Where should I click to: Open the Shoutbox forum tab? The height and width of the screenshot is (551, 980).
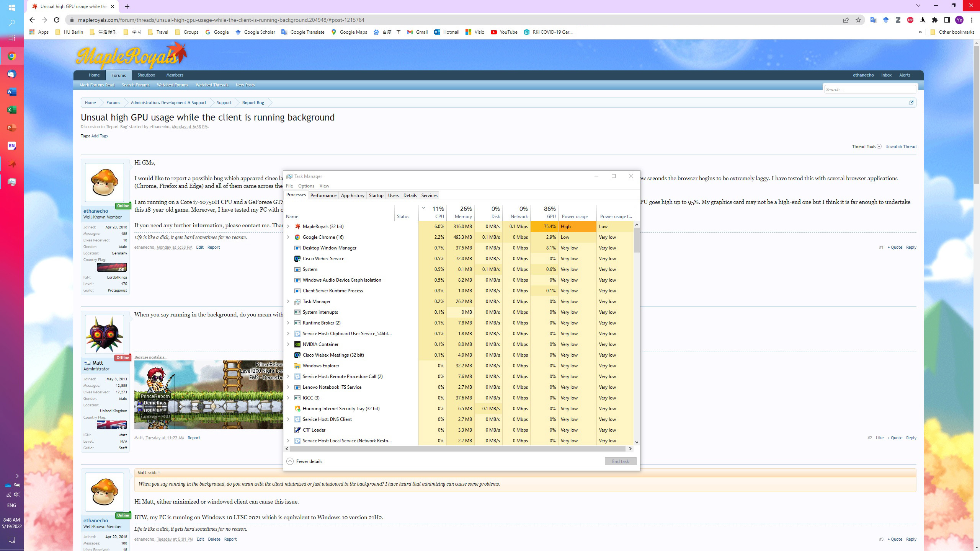tap(146, 75)
